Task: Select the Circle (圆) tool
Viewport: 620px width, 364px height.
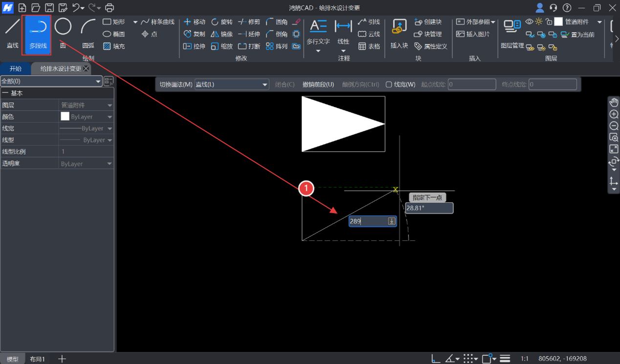Action: (x=63, y=32)
